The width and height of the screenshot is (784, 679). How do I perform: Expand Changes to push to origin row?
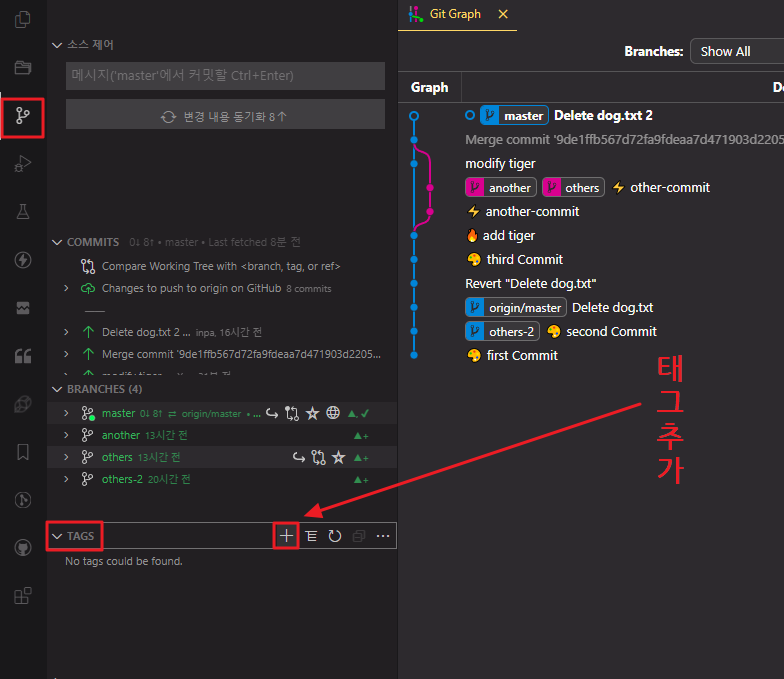(x=66, y=288)
